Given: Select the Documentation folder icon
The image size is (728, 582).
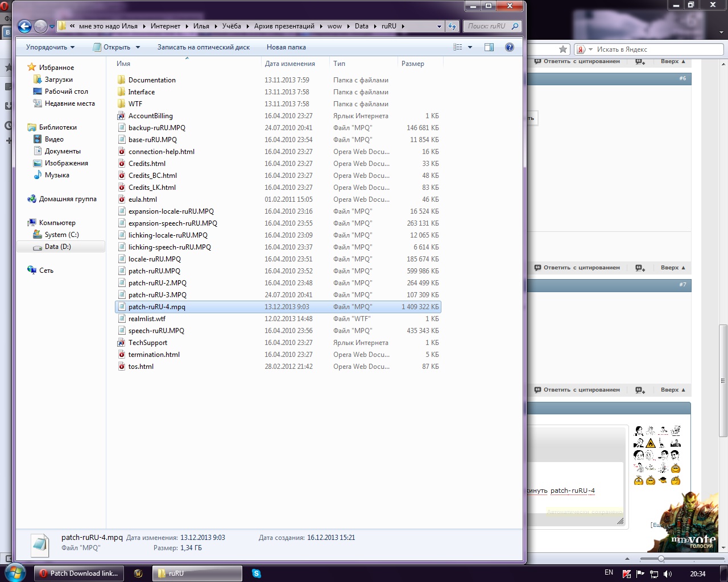Looking at the screenshot, I should coord(121,80).
